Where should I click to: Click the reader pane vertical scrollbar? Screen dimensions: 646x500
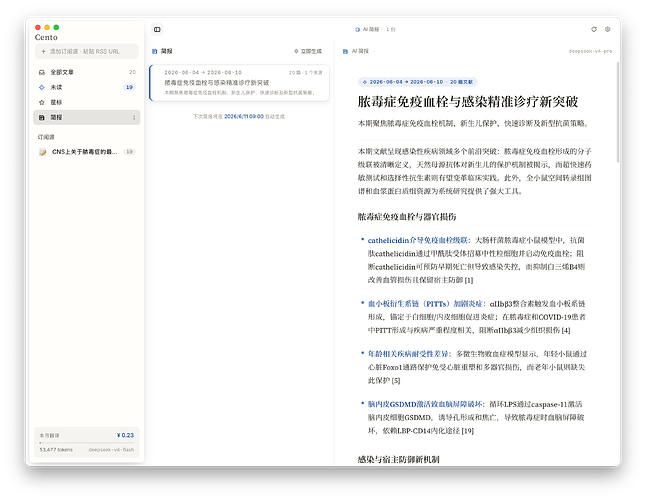coord(618,112)
